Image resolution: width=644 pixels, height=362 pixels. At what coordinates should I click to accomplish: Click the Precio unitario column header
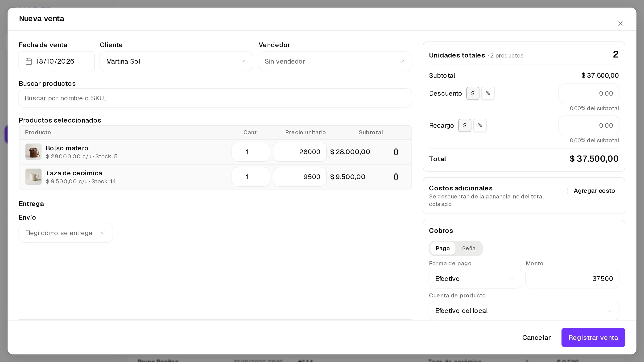tap(305, 132)
